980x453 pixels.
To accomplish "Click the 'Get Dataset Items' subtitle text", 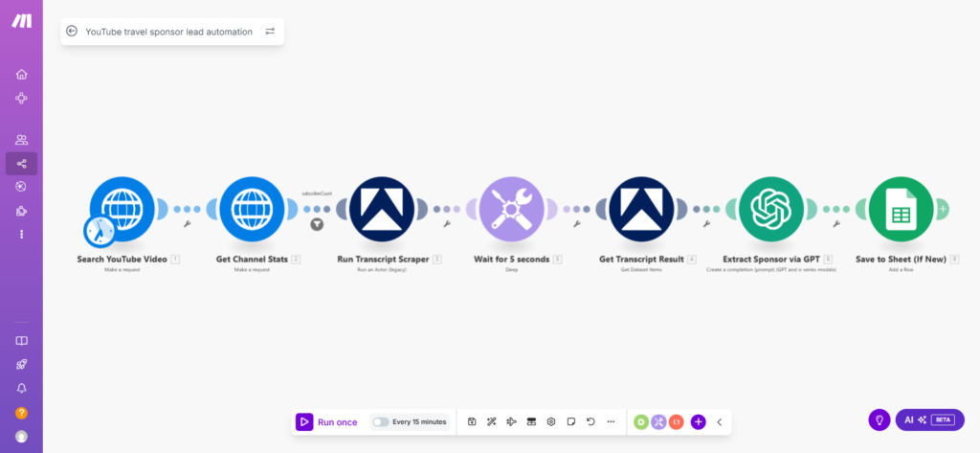I will [642, 270].
